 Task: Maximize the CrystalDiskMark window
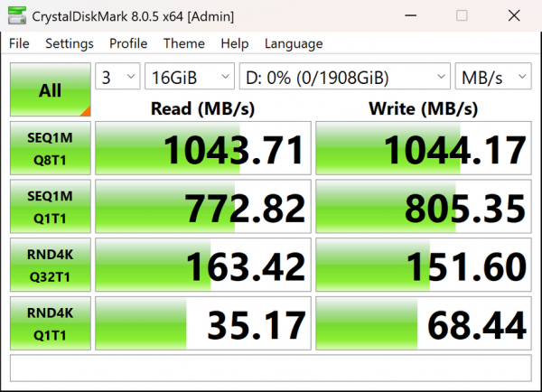pyautogui.click(x=462, y=15)
